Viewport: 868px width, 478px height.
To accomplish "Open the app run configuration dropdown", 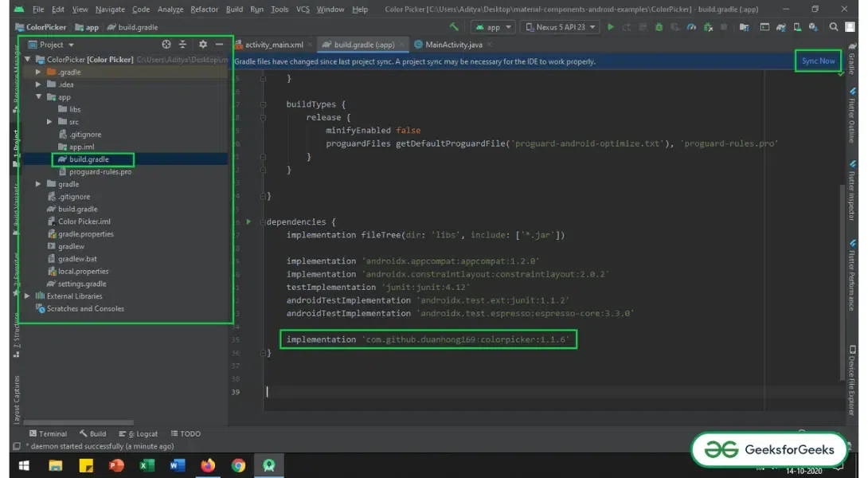I will pos(494,27).
